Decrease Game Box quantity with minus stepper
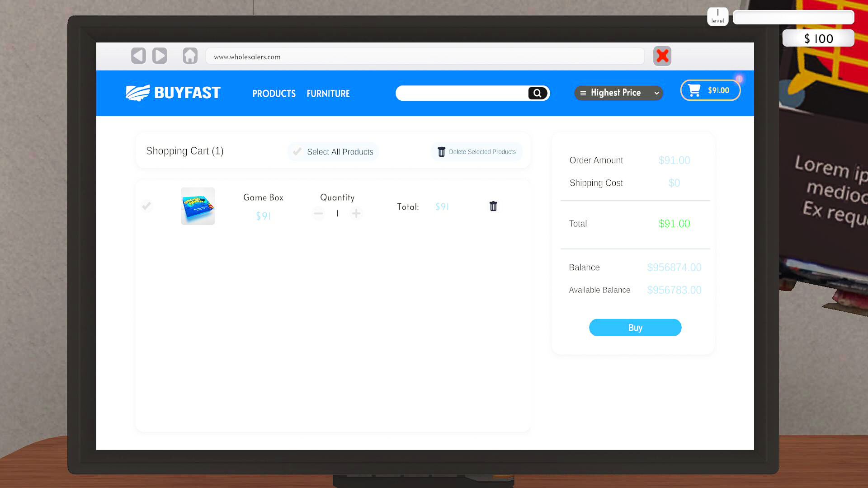The height and width of the screenshot is (488, 868). tap(318, 213)
